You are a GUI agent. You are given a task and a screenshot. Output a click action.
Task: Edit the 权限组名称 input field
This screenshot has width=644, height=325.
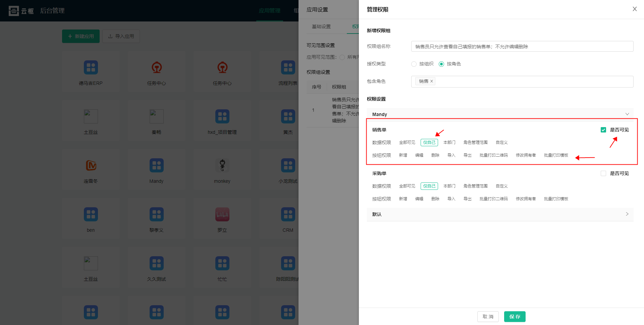522,46
